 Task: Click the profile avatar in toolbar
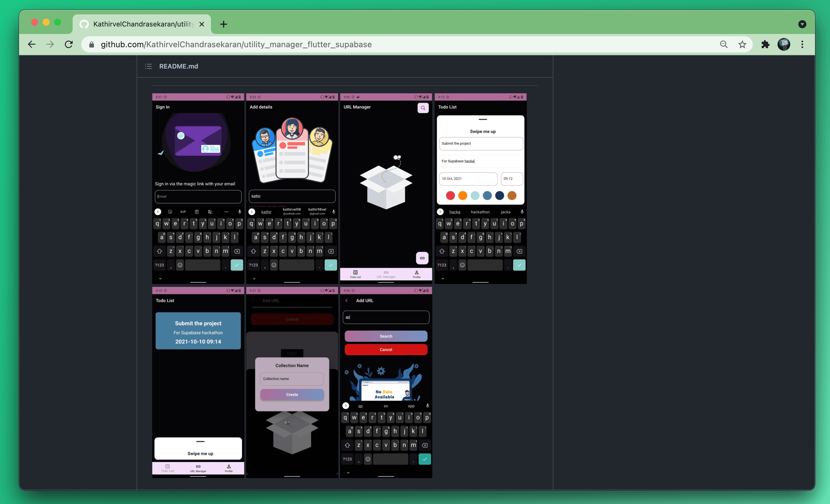coord(784,44)
